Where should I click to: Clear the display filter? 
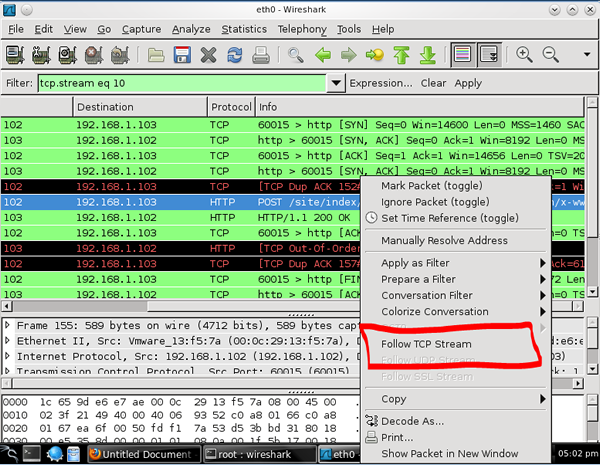click(433, 83)
